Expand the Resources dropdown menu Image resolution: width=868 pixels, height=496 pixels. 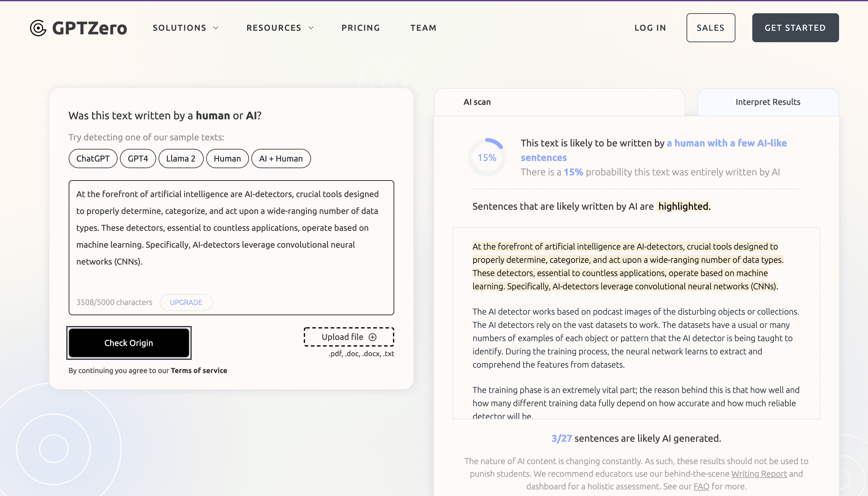pyautogui.click(x=280, y=28)
